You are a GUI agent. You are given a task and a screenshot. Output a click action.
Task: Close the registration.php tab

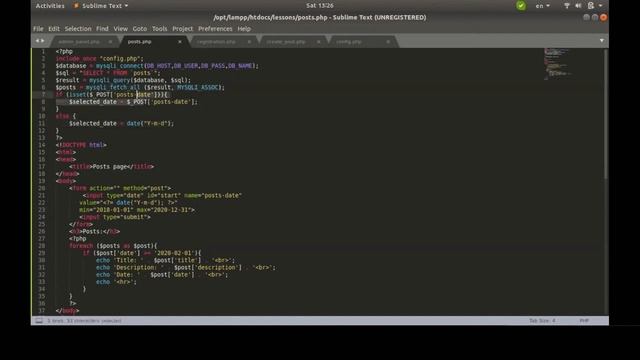(x=249, y=42)
